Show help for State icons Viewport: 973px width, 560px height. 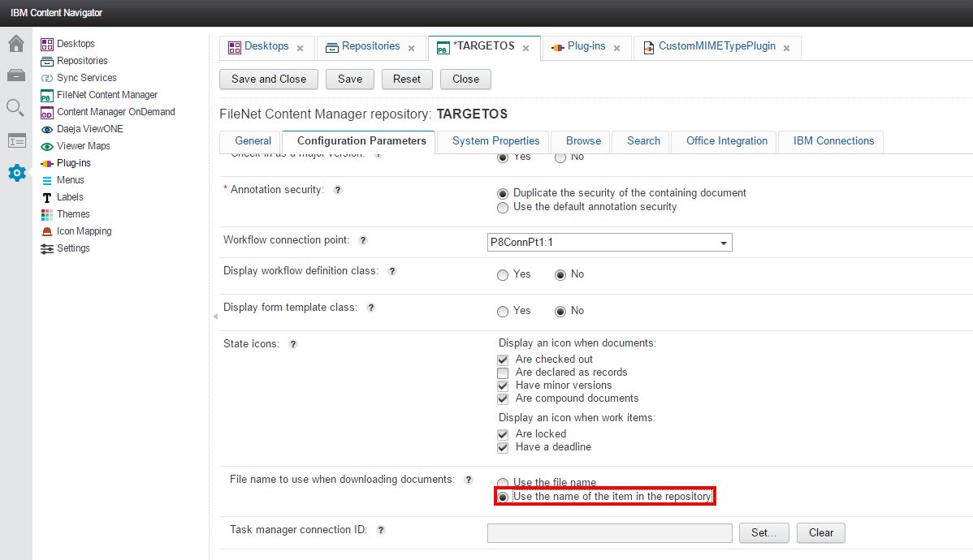[293, 344]
